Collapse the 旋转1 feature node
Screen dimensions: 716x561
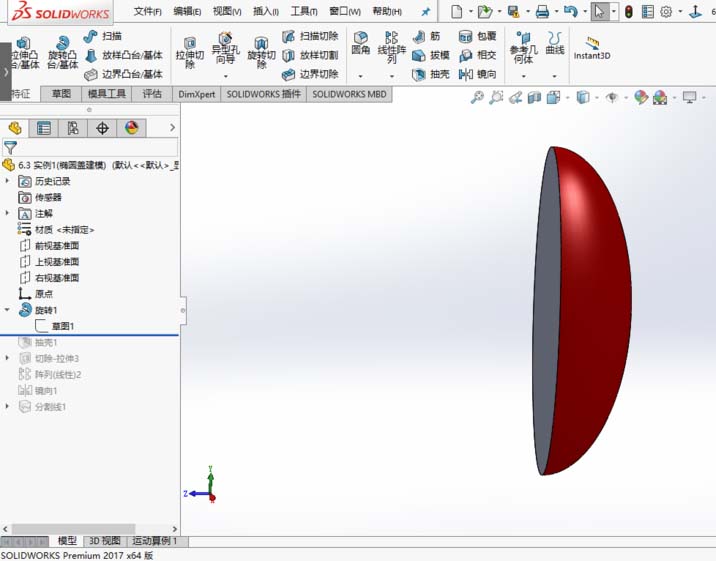point(7,310)
